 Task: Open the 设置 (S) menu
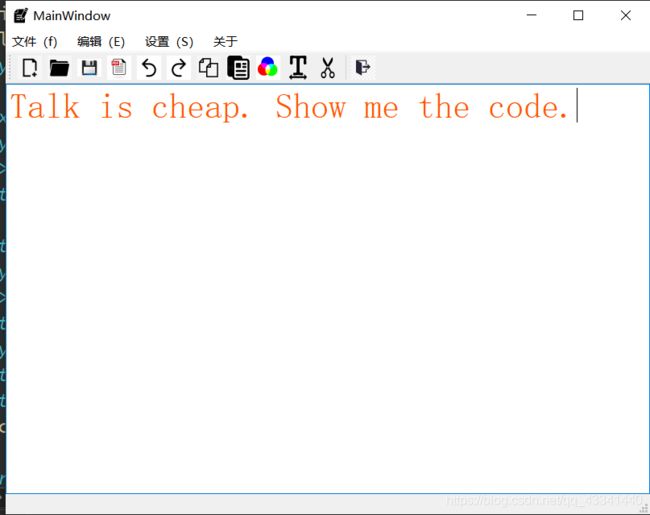coord(169,41)
